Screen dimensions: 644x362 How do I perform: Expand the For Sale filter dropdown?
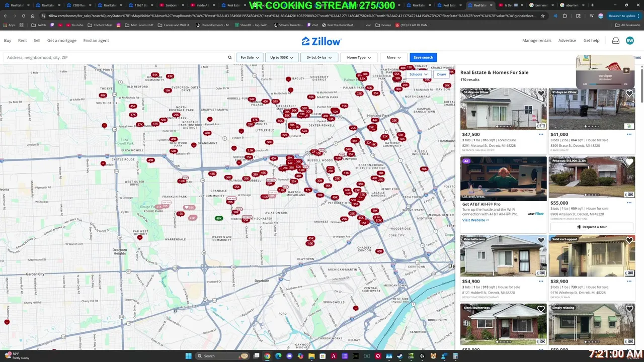(250, 57)
